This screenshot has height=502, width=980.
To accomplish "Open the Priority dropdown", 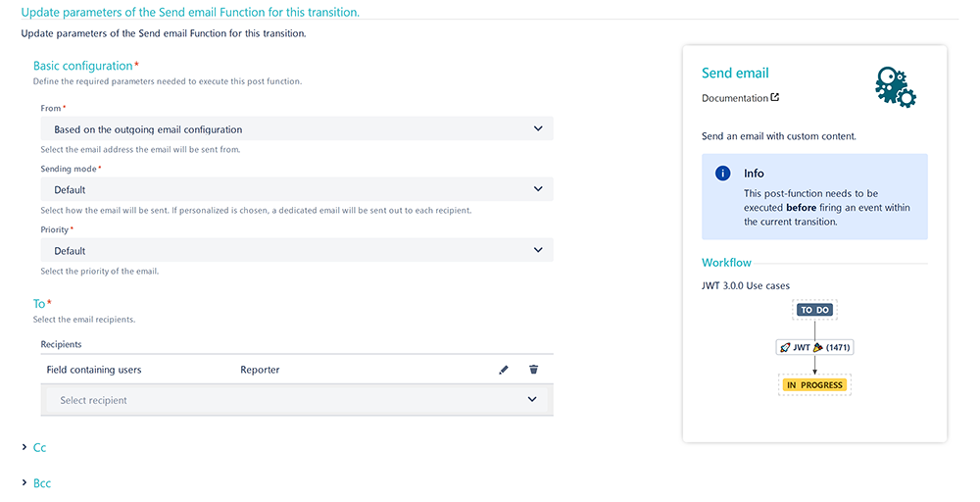I will pos(297,250).
